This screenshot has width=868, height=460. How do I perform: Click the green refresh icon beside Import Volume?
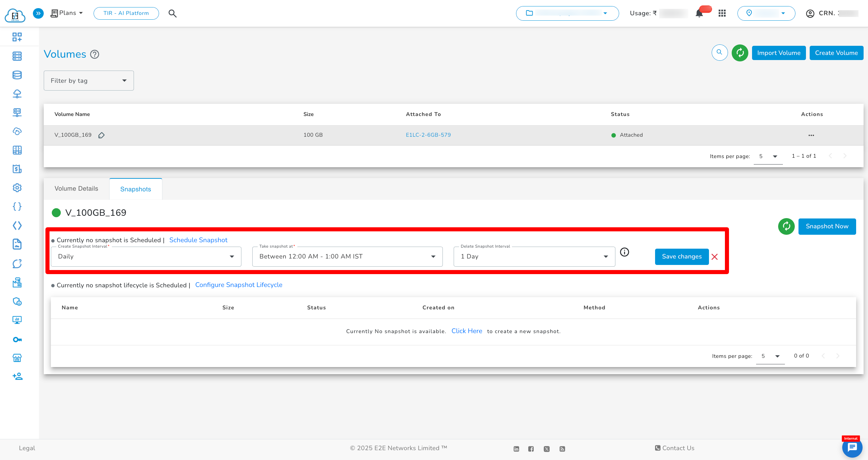740,53
